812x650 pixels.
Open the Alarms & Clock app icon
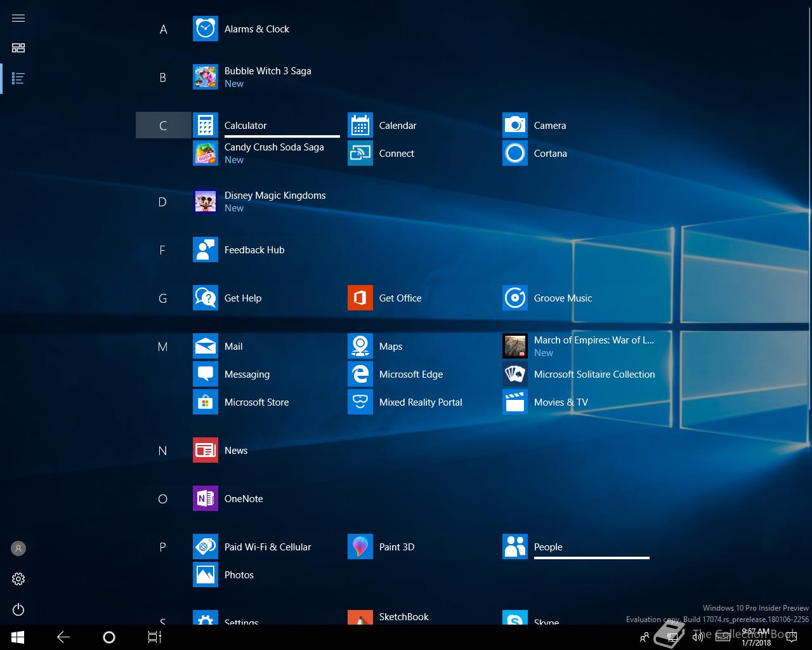click(206, 29)
